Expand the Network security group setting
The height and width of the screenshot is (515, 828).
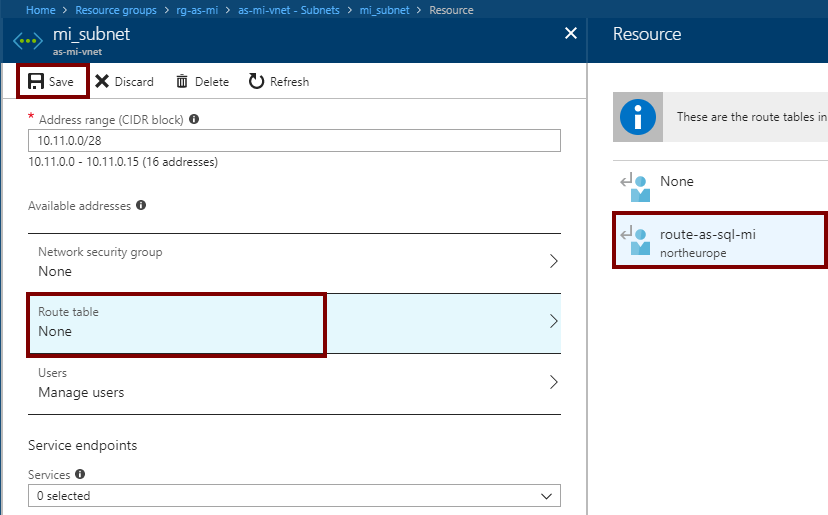tap(553, 262)
